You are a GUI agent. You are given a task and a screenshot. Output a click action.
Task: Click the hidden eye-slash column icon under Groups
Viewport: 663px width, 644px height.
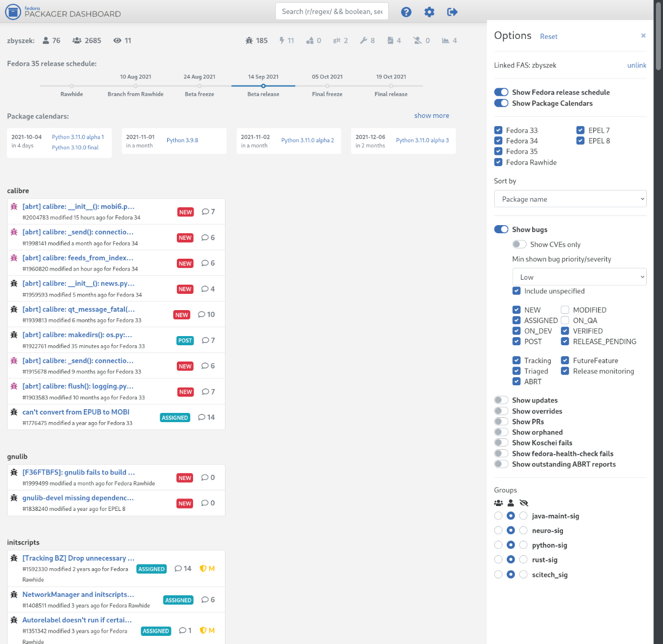[523, 503]
